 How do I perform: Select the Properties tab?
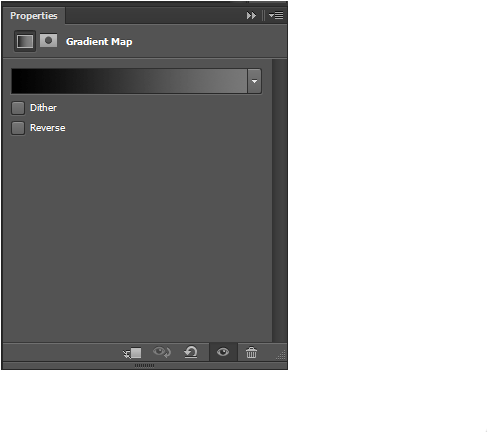[34, 16]
